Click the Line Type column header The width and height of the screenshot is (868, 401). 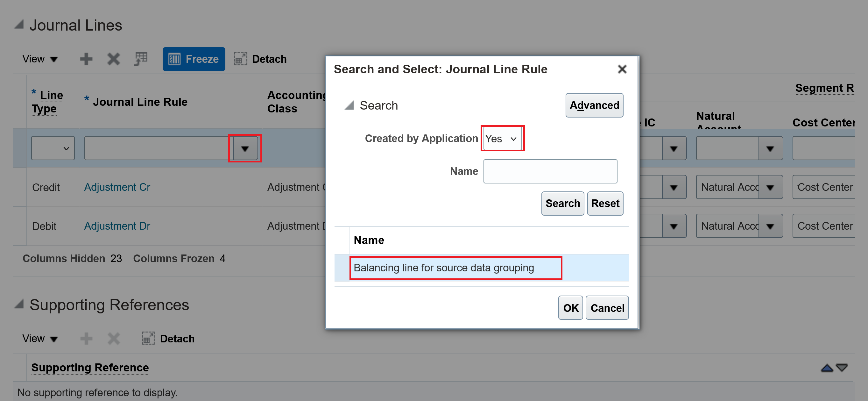pyautogui.click(x=47, y=102)
